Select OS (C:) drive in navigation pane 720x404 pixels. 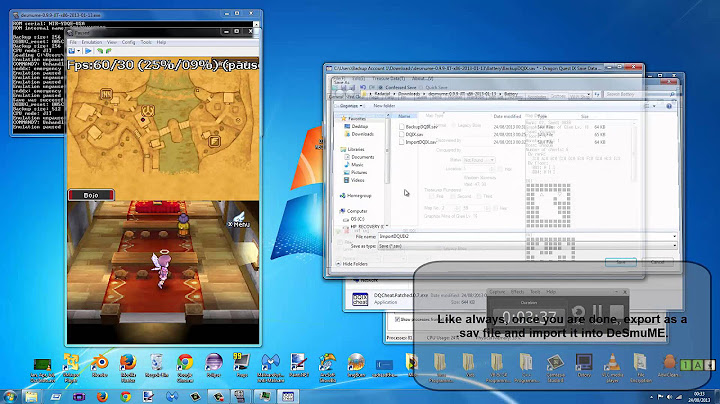pos(354,219)
